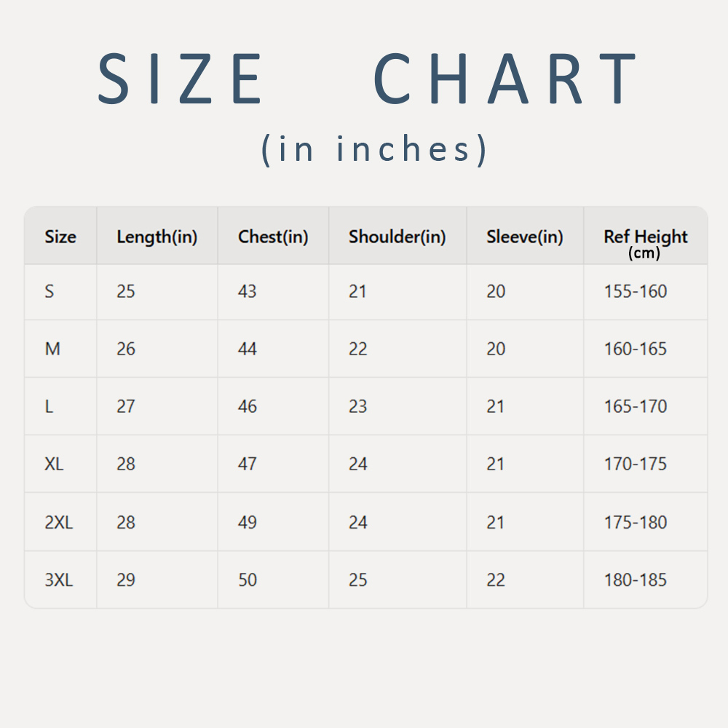Click the S size row label
This screenshot has width=728, height=728.
tap(50, 292)
